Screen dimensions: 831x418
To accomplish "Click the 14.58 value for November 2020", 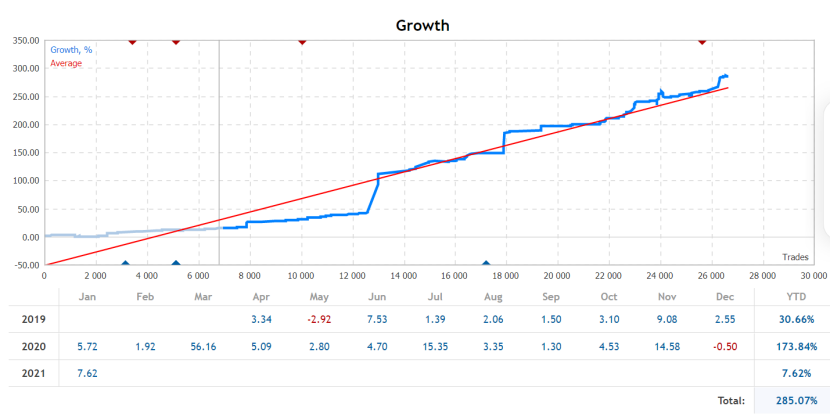I will [x=667, y=347].
